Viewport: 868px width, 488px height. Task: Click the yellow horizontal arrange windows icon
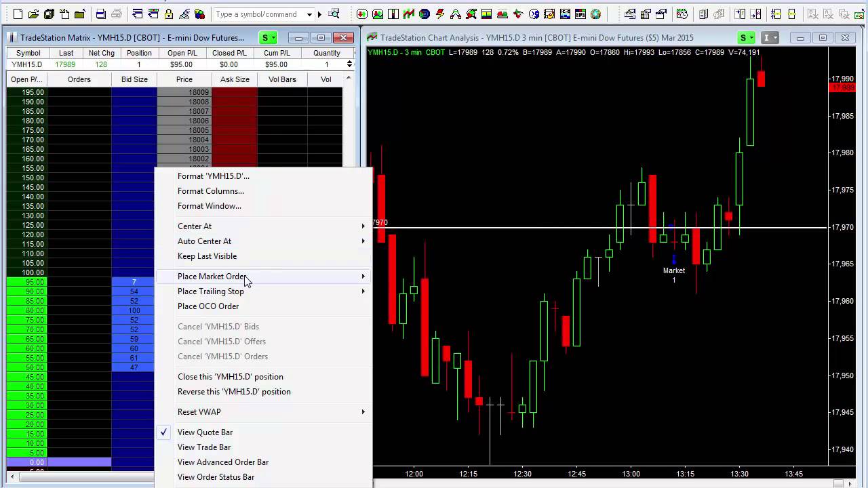(792, 14)
